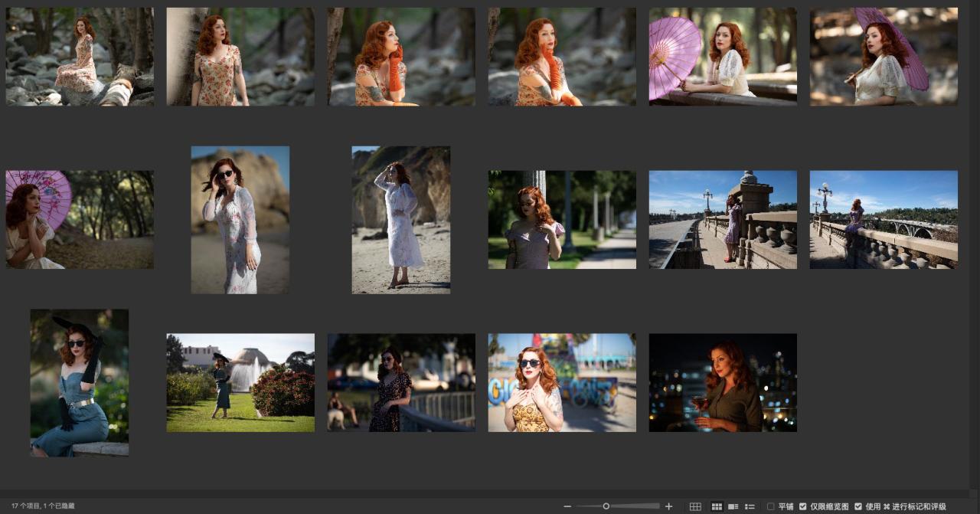Screen dimensions: 980x514
Task: Click the plus icon to enlarge thumbnails
Action: point(668,506)
